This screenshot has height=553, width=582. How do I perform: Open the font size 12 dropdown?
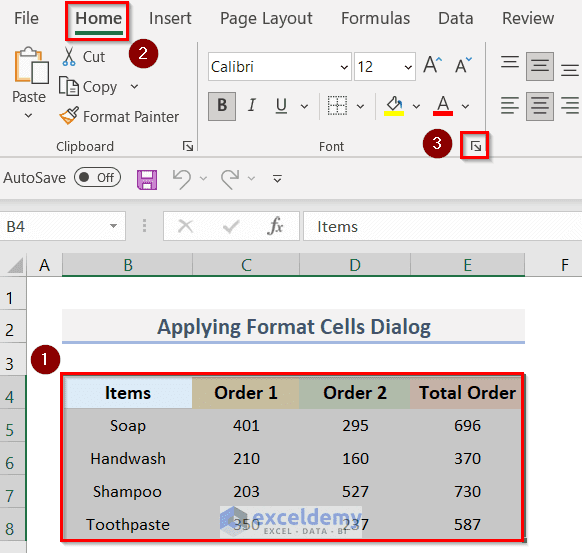[x=408, y=67]
